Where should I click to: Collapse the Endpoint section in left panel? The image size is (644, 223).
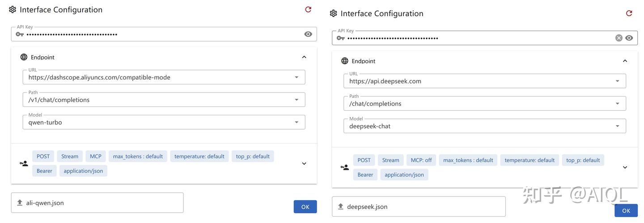304,57
